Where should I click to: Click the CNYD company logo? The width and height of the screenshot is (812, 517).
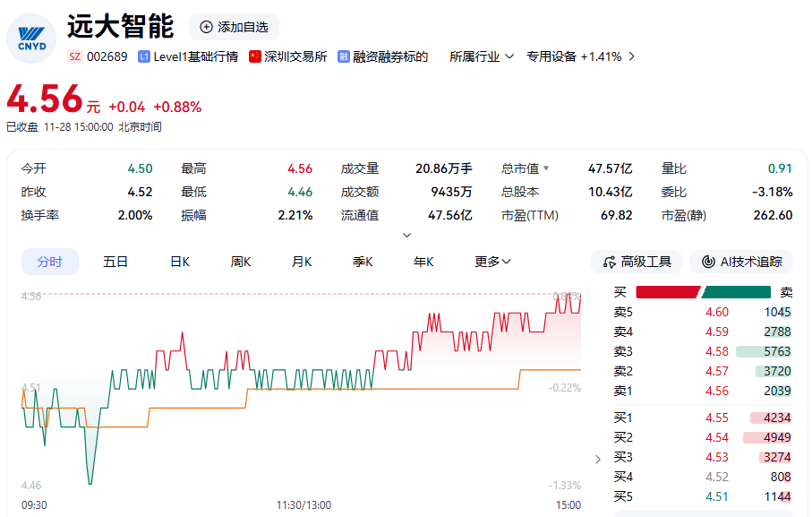coord(31,38)
